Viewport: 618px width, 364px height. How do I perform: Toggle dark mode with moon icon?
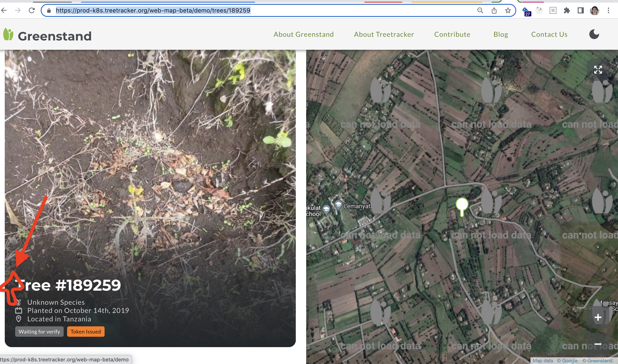(x=594, y=34)
